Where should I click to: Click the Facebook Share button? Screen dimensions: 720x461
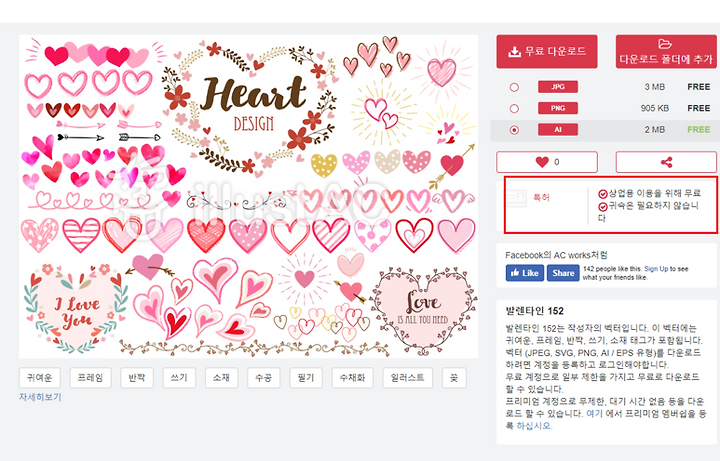click(563, 273)
